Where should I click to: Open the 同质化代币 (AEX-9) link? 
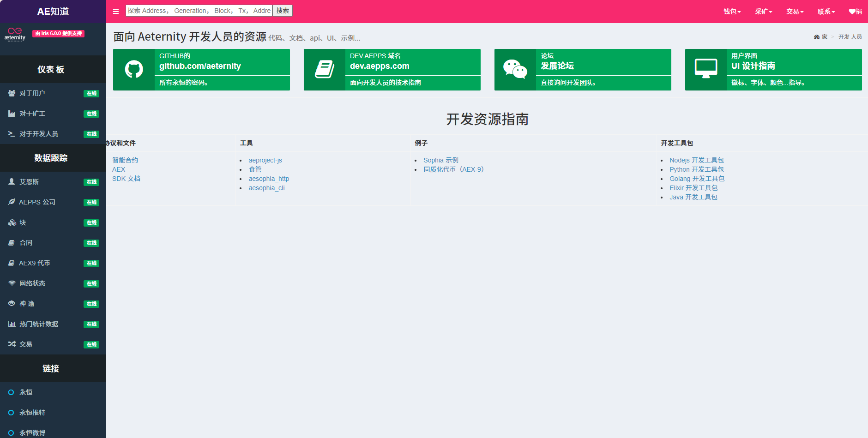coord(454,169)
